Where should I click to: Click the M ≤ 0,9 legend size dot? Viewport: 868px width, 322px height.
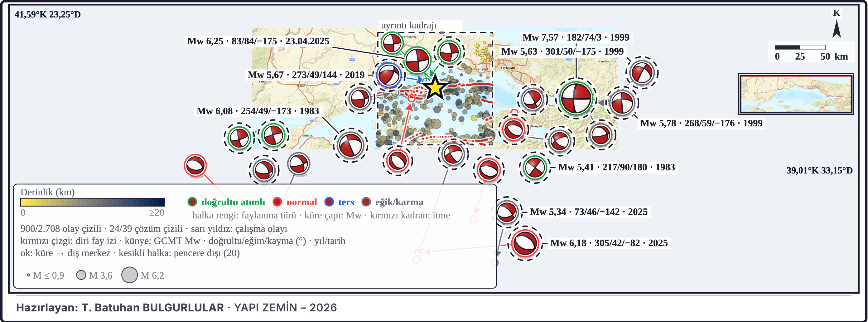pyautogui.click(x=29, y=275)
